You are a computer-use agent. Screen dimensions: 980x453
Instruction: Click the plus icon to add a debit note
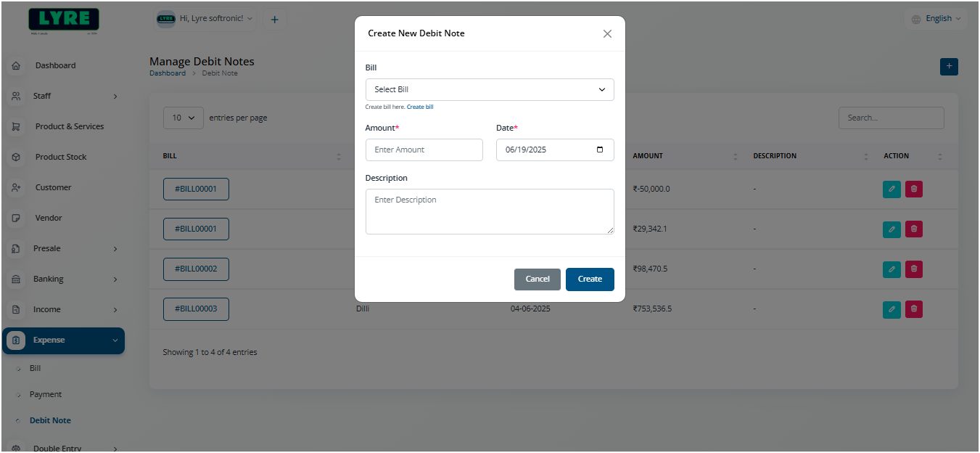pyautogui.click(x=949, y=66)
